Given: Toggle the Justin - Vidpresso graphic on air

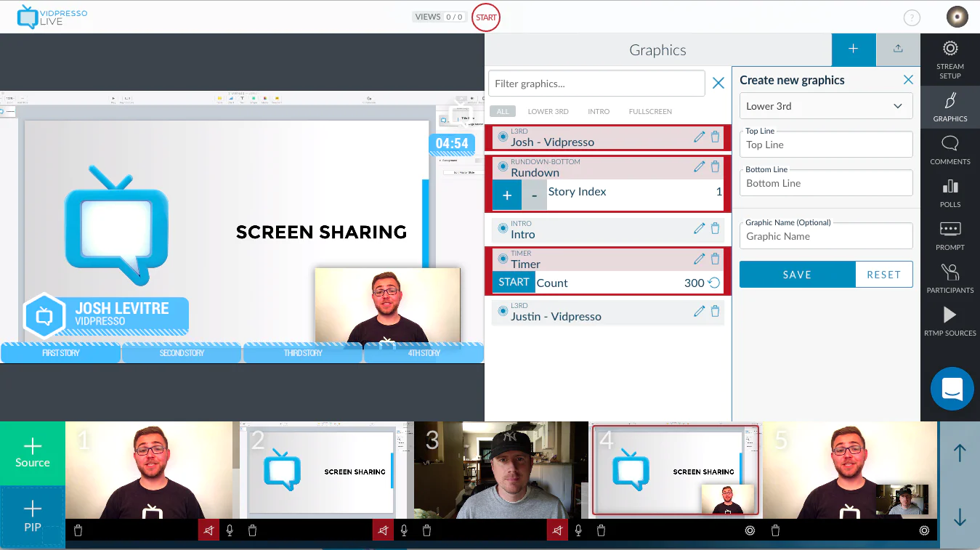Looking at the screenshot, I should coord(503,311).
